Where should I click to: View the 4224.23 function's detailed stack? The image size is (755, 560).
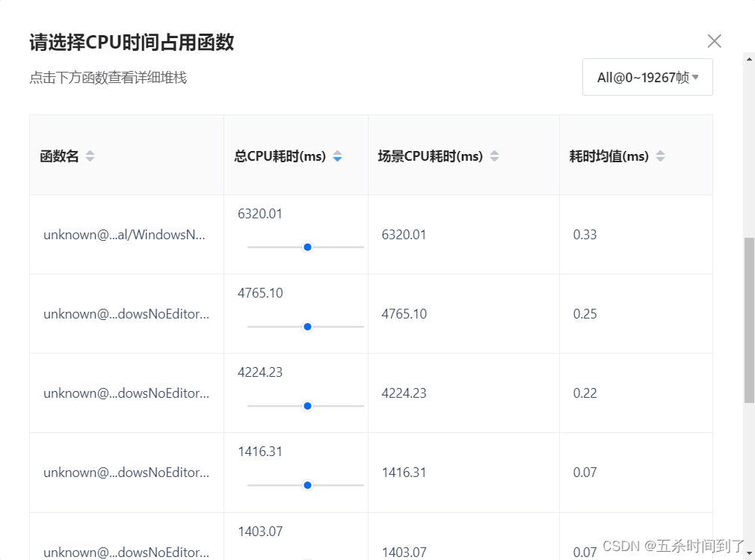point(126,393)
